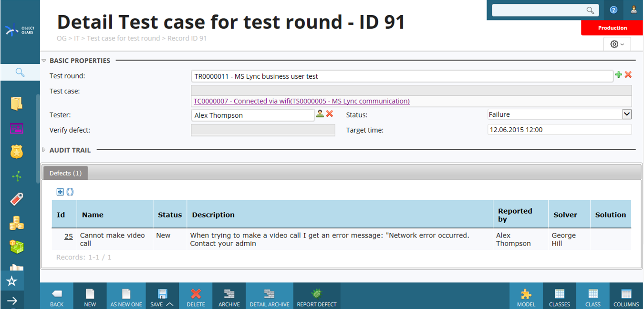
Task: Open Class in bottom toolbar
Action: click(593, 296)
